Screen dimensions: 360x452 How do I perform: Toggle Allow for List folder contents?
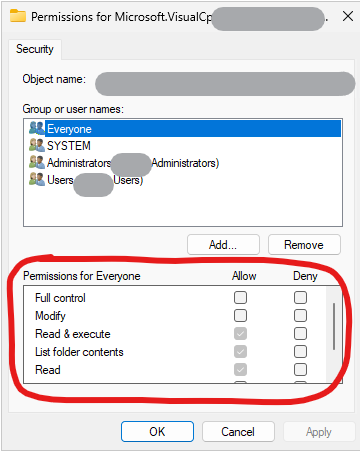240,351
